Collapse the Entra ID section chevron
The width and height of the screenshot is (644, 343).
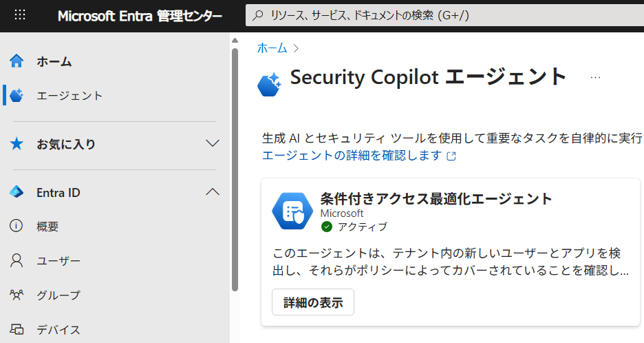pyautogui.click(x=213, y=192)
